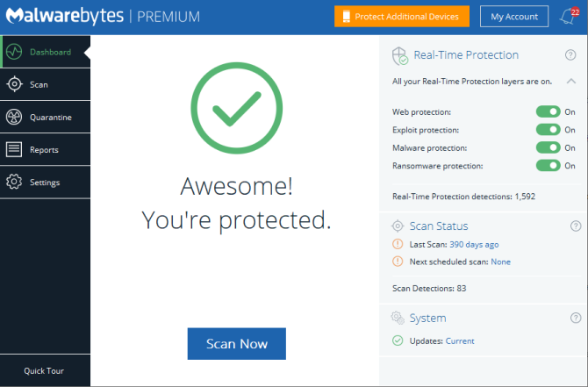This screenshot has width=588, height=387.
Task: Open the My Account button
Action: click(x=514, y=17)
